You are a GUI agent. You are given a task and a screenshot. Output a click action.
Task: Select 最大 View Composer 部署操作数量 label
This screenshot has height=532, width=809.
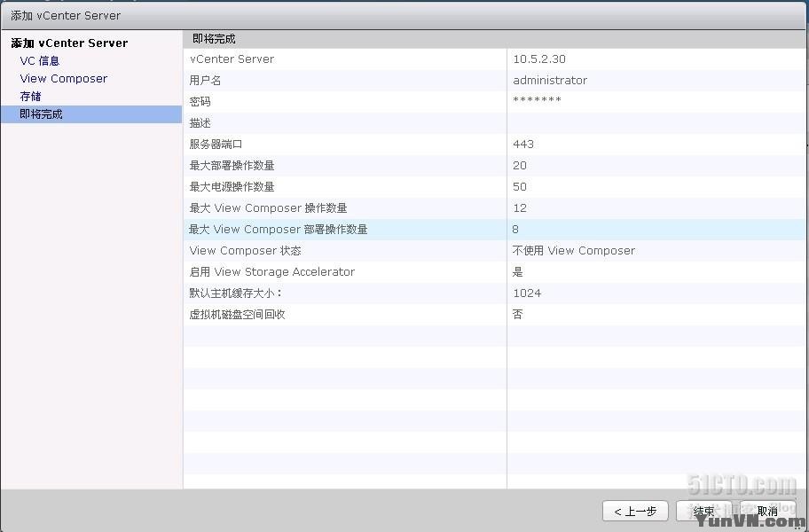pos(279,230)
